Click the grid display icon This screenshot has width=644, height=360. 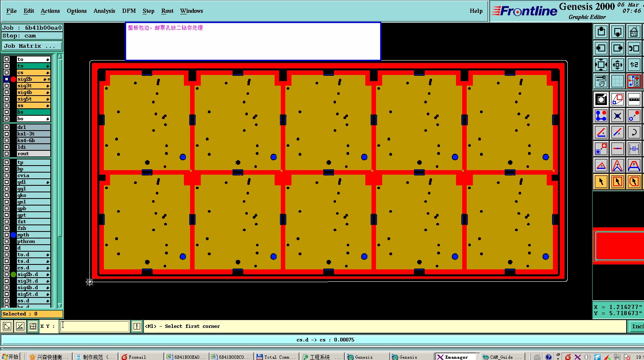[617, 81]
